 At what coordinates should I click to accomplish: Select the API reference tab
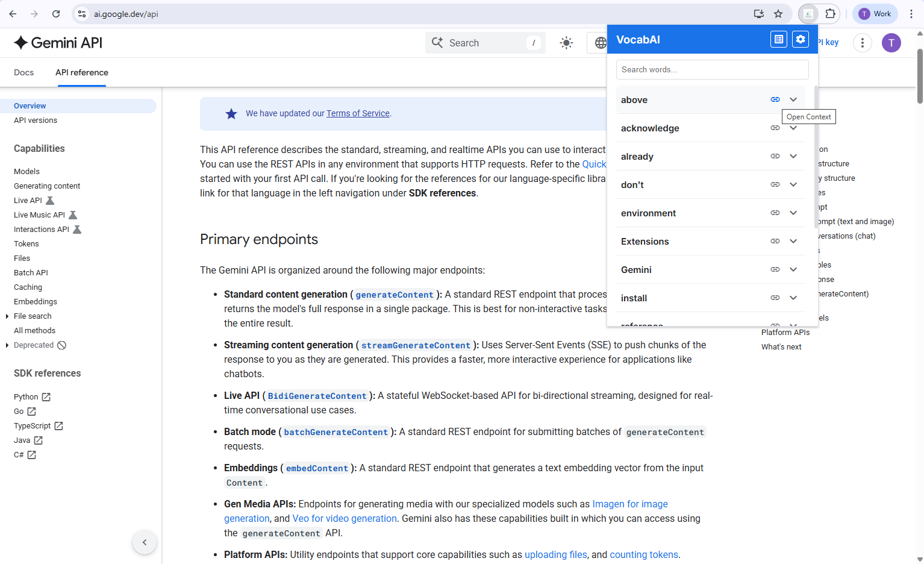coord(81,72)
